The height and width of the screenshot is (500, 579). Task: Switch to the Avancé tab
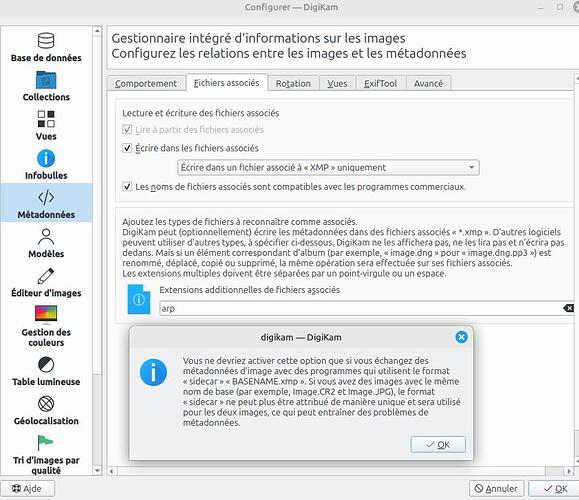tap(428, 83)
